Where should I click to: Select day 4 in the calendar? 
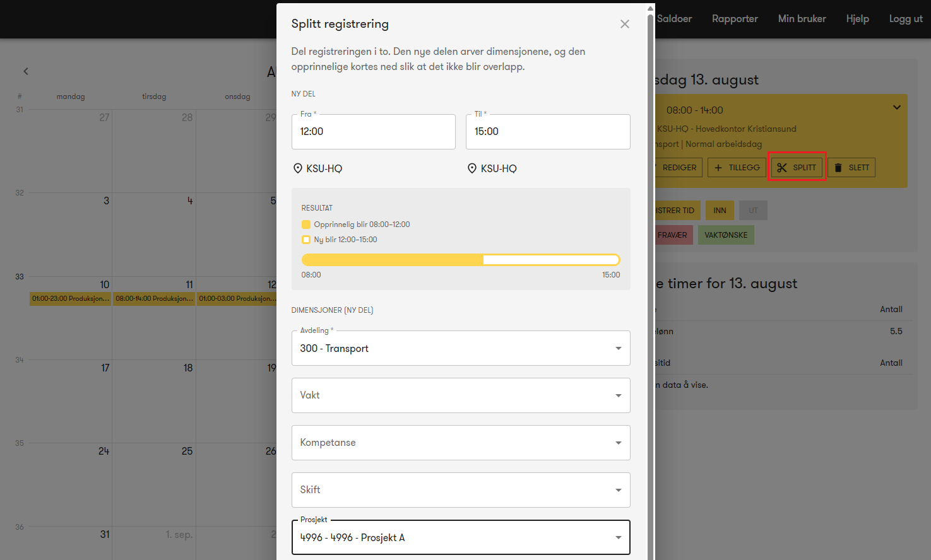pyautogui.click(x=189, y=201)
